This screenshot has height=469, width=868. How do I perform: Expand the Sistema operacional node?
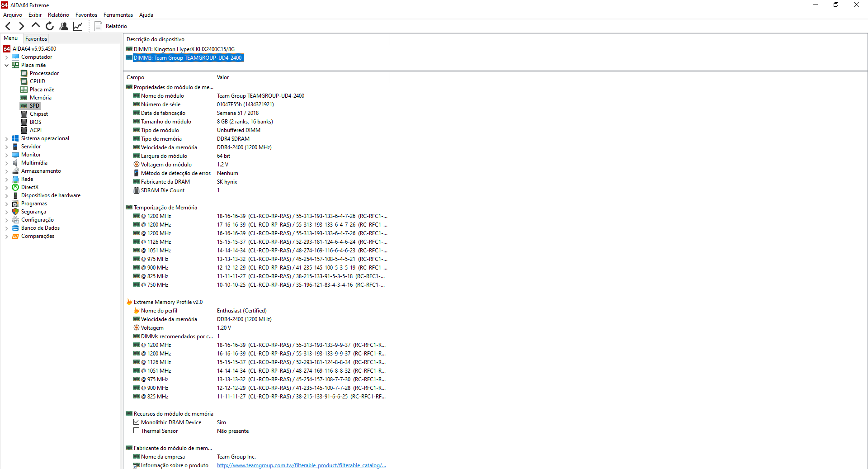point(6,138)
